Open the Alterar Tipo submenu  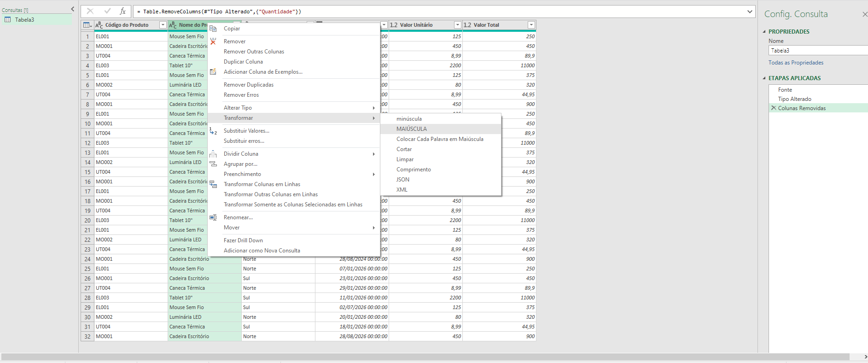tap(294, 108)
